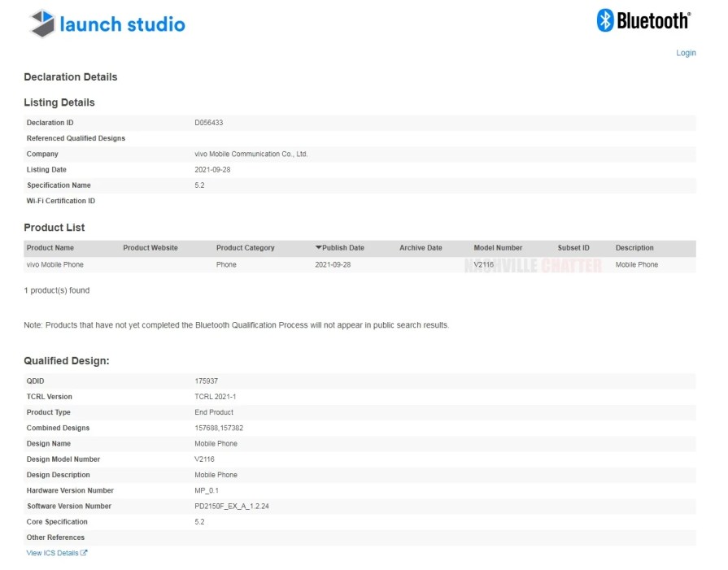Select Hardware Version Number MP_0.1
This screenshot has width=728, height=570.
pyautogui.click(x=206, y=490)
